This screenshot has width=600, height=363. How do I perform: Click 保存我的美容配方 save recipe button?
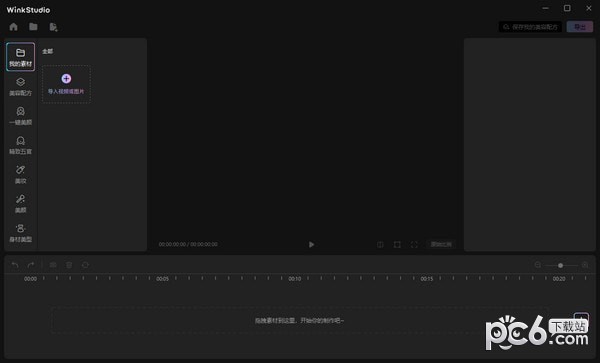530,27
